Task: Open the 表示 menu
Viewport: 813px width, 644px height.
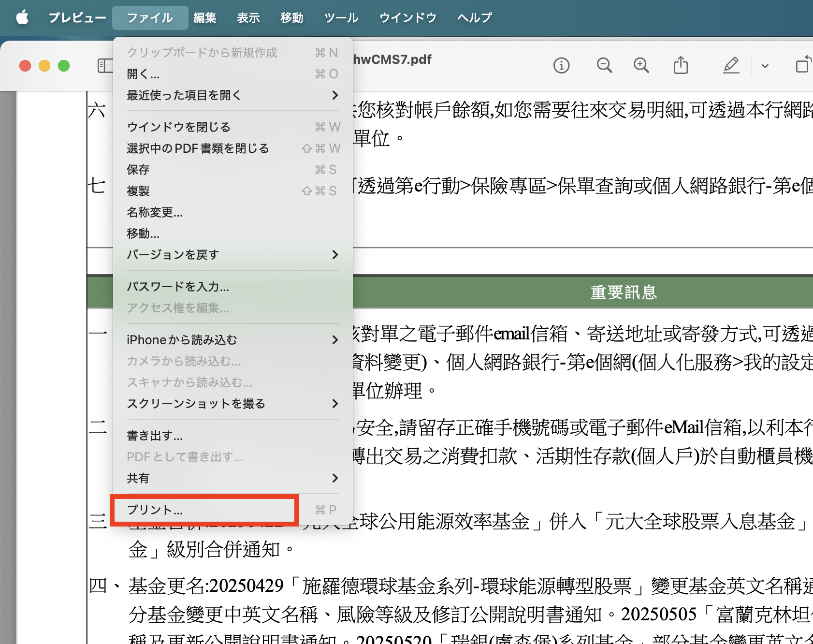Action: click(248, 18)
